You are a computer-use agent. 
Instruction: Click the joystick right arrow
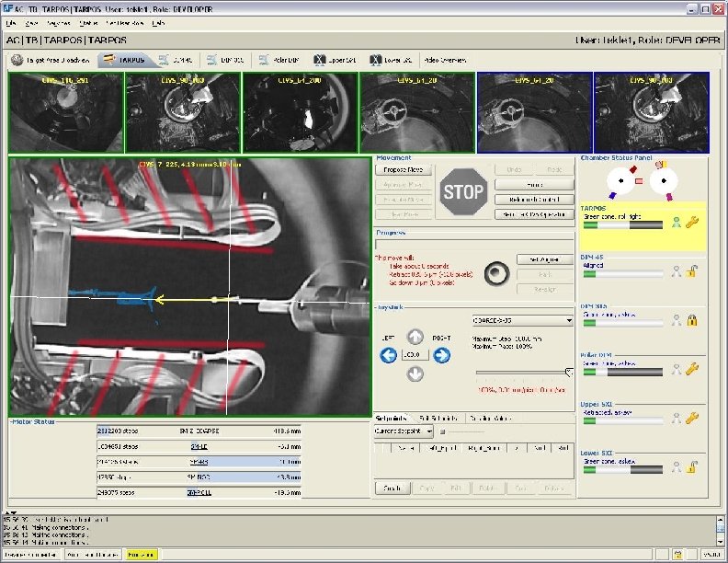[x=442, y=355]
